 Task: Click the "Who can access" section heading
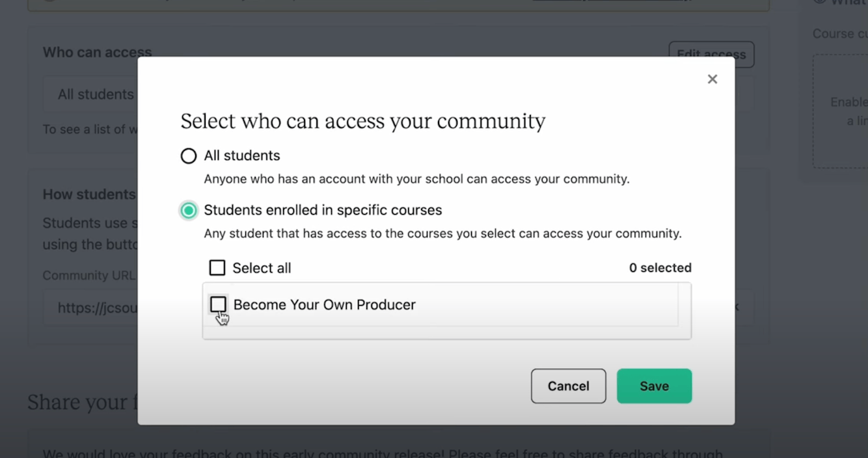(x=96, y=52)
